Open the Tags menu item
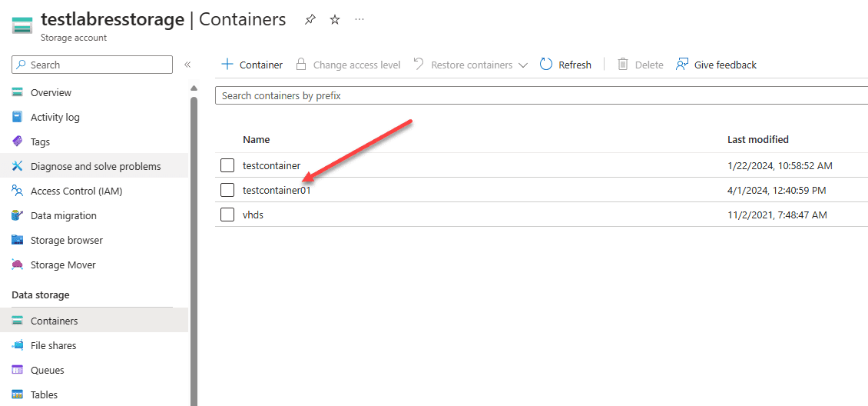 pos(40,141)
